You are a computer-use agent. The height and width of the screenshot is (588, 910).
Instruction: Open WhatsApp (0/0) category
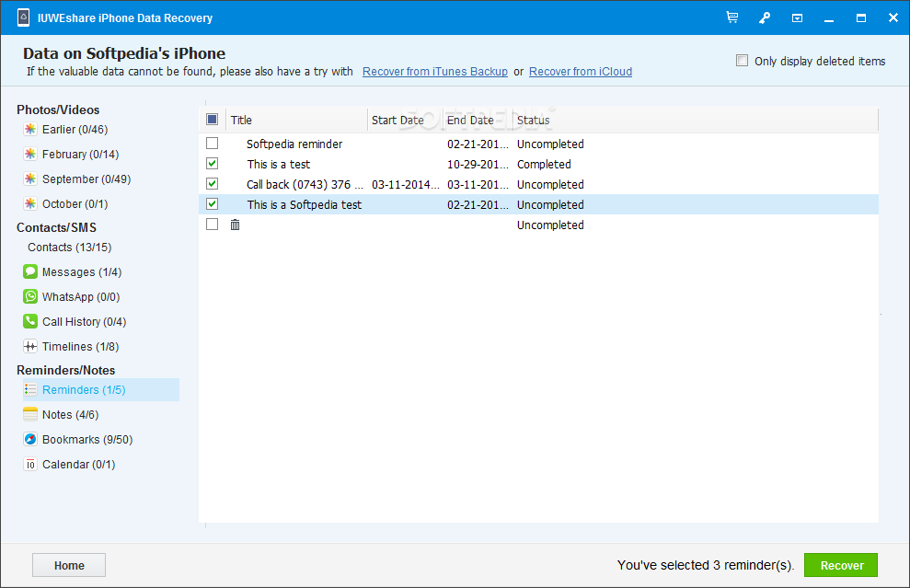[x=81, y=297]
